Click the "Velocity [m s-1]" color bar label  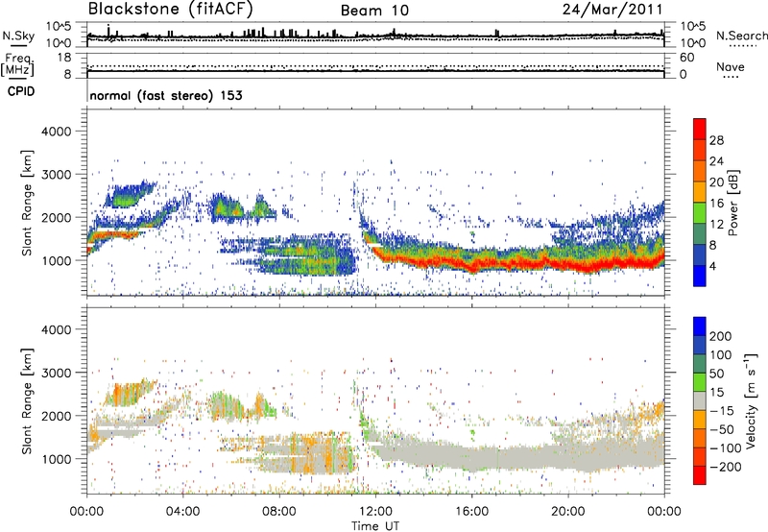point(751,401)
